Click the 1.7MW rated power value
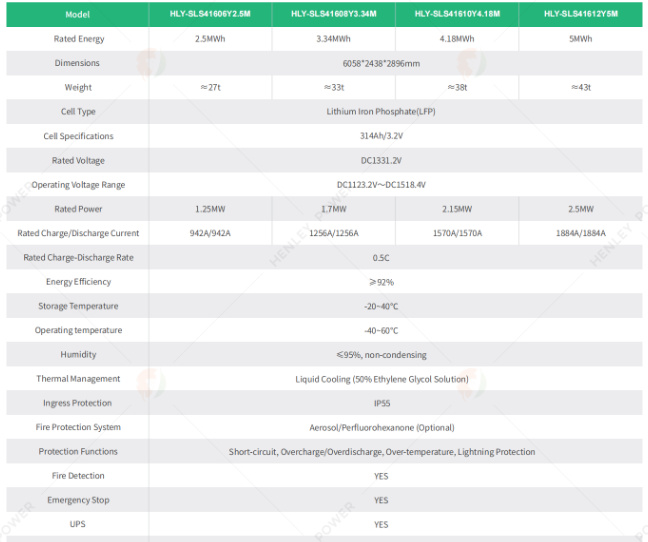The image size is (648, 542). point(334,209)
